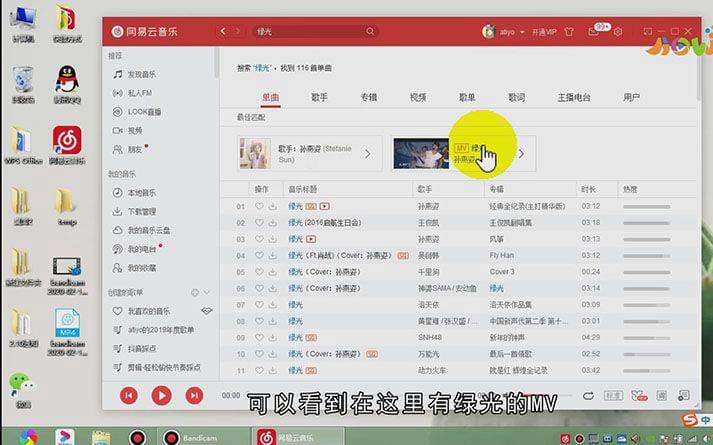Open album 绿光 in row 06
Screen dimensions: 713x445
tap(497, 288)
